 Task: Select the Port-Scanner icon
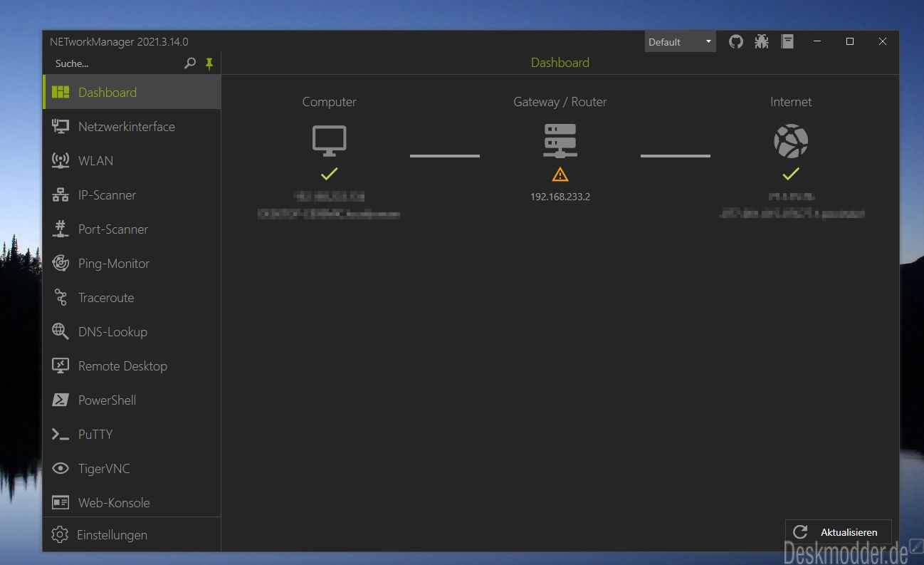click(x=61, y=229)
